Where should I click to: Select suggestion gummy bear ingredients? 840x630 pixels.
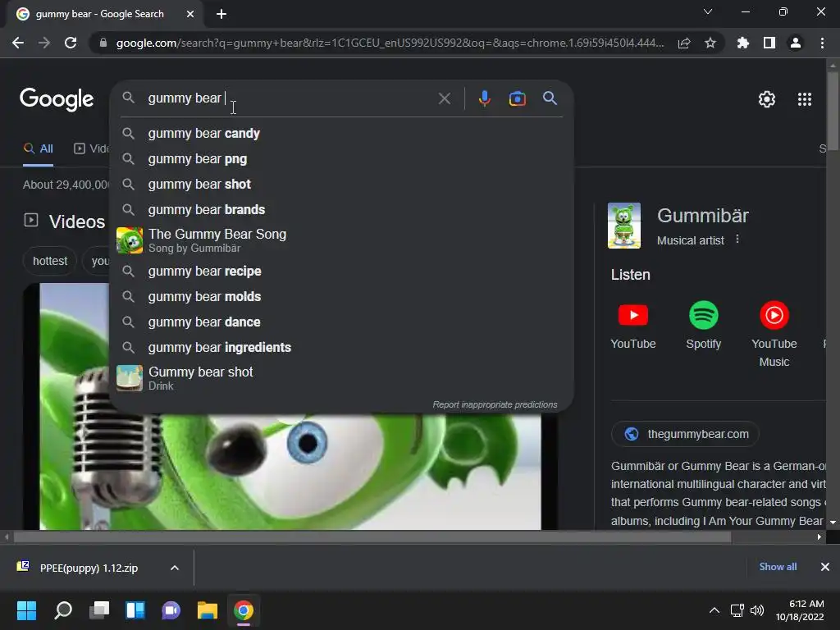341,348
